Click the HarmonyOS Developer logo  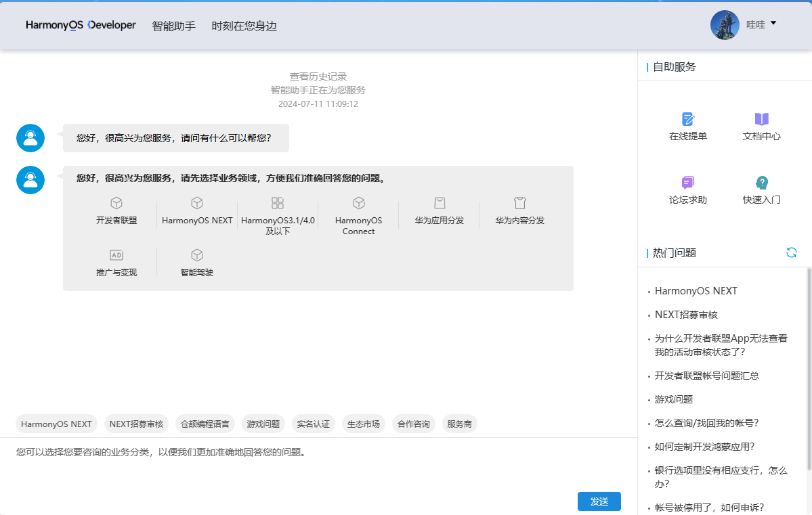pyautogui.click(x=81, y=24)
